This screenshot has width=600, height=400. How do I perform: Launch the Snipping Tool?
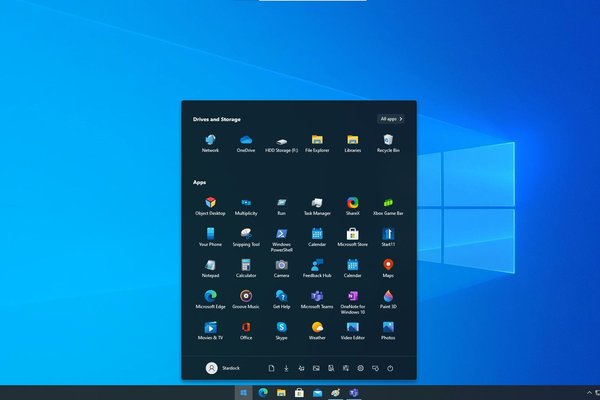(x=246, y=237)
